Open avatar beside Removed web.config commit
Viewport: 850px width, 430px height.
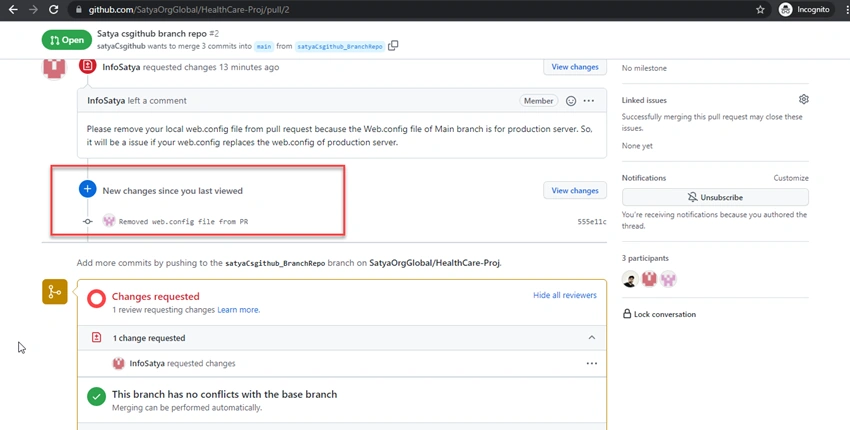[x=109, y=221]
